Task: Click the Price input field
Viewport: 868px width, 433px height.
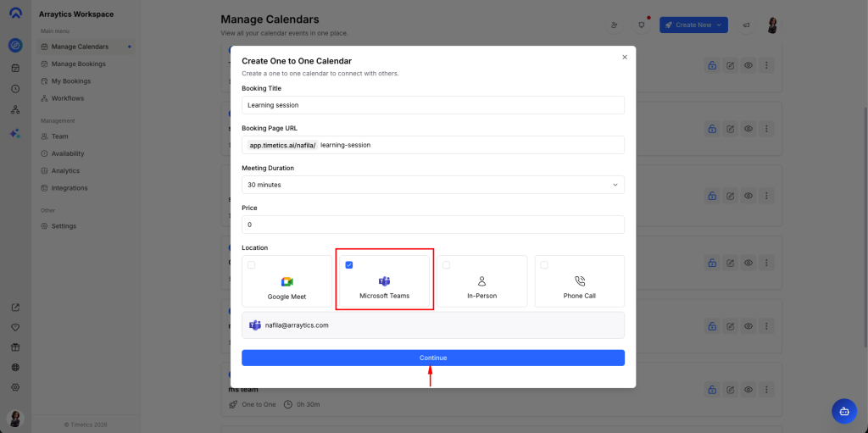Action: pos(432,225)
